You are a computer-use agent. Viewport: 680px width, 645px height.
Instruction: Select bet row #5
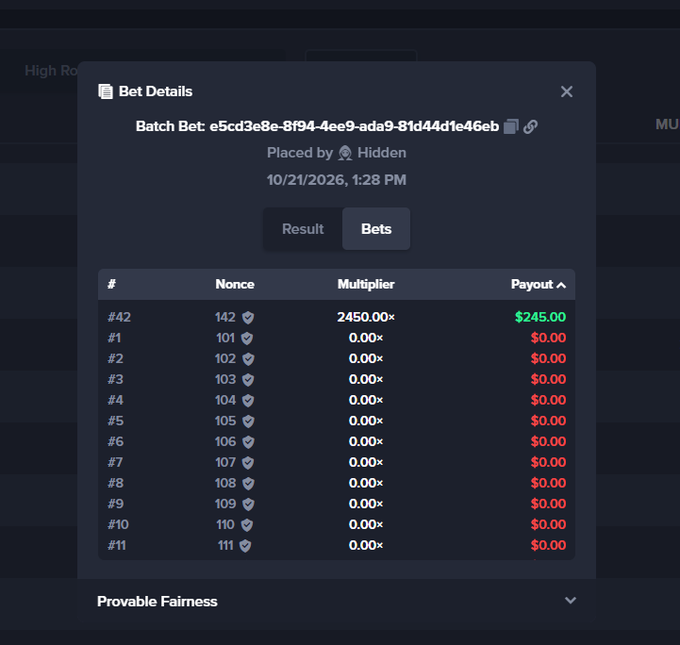tap(337, 421)
